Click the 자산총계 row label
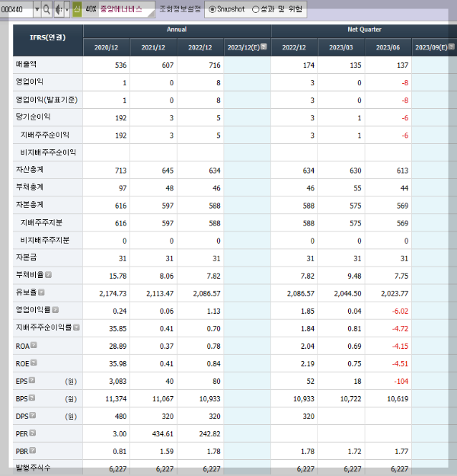The height and width of the screenshot is (476, 457). [30, 169]
